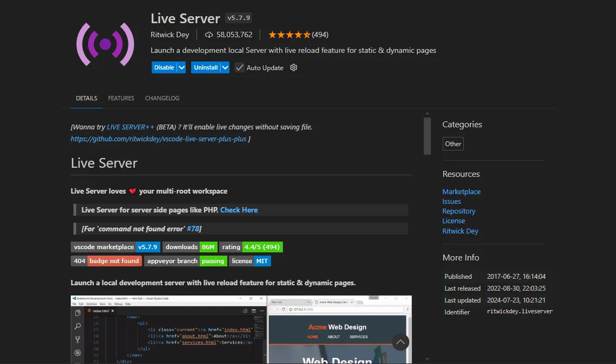Click the 58,053,762 install count
This screenshot has width=616, height=364.
[x=234, y=35]
